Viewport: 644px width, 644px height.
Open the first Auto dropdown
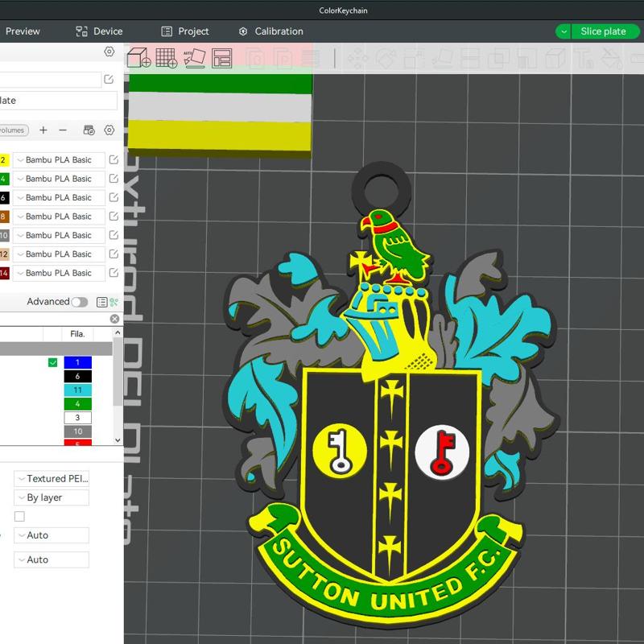pyautogui.click(x=51, y=535)
